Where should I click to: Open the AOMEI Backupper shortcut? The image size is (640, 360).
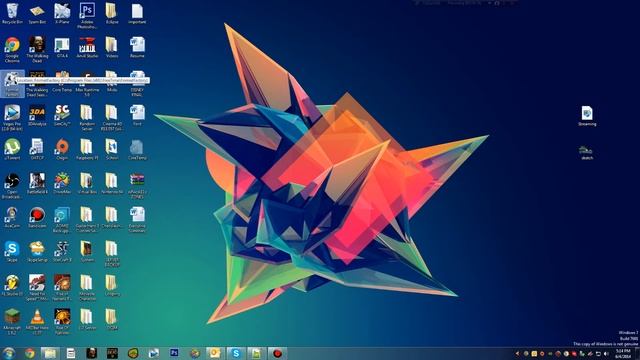62,220
